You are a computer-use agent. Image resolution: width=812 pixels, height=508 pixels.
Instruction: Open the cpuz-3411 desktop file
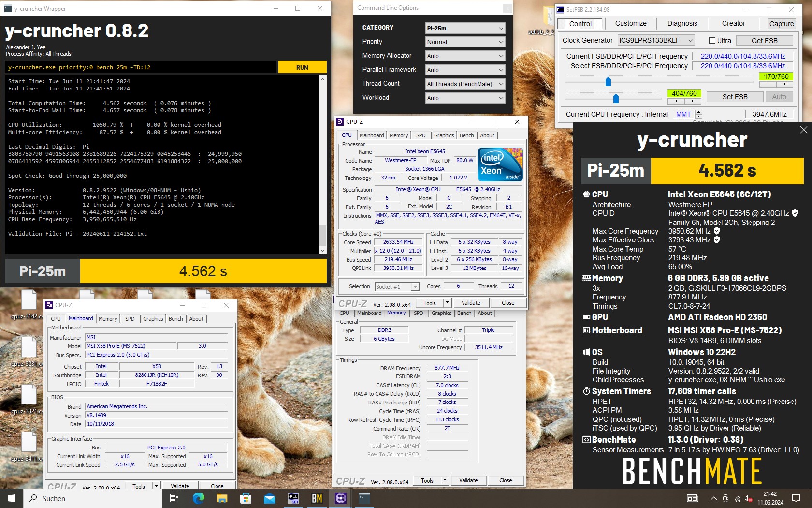(x=28, y=447)
